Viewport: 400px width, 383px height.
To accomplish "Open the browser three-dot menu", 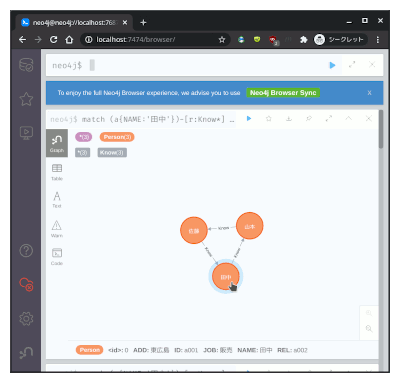I will (378, 40).
